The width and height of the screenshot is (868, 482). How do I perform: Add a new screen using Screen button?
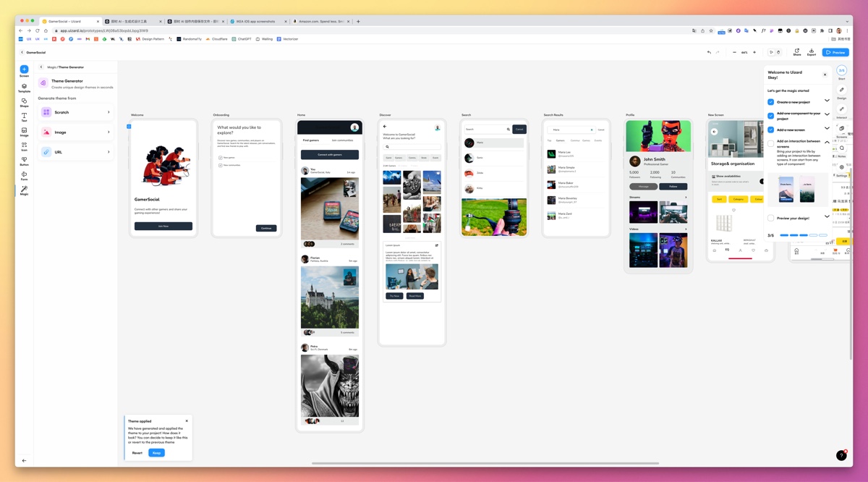coord(24,69)
